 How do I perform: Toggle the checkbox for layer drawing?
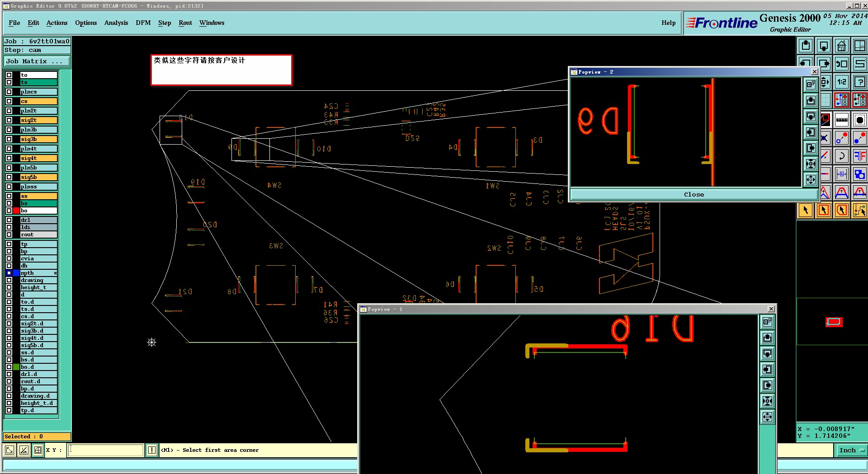point(9,280)
